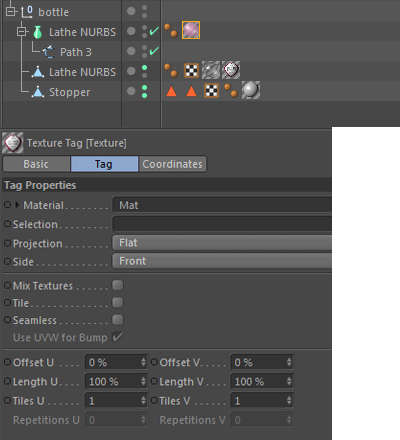
Task: Click the green Lathe NURBS object icon
Action: coord(38,32)
